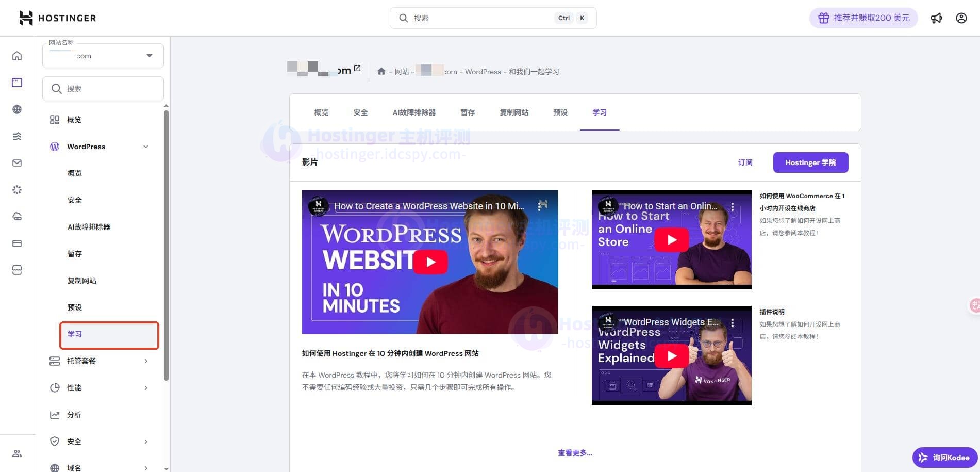The height and width of the screenshot is (472, 980).
Task: Open the Domains globe icon in sidebar
Action: (17, 109)
